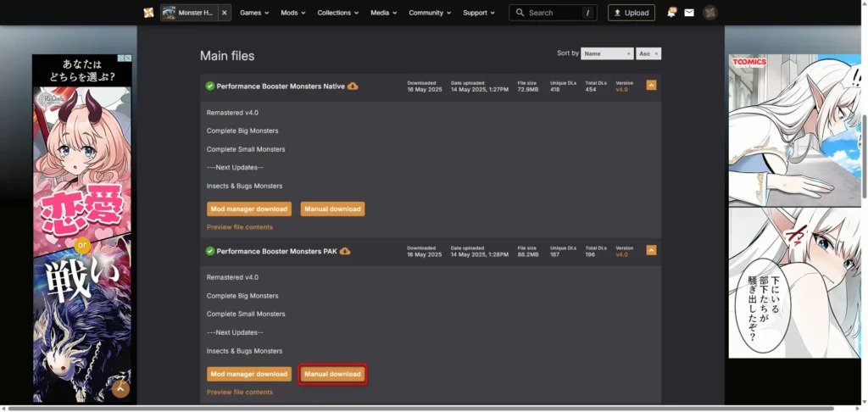Click green checkmark icon of Monsters PAK
This screenshot has height=412, width=868.
[x=210, y=251]
